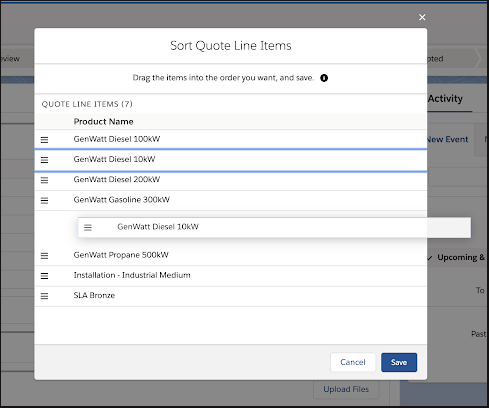
Task: Click Sort Quote Line Items title
Action: (x=231, y=46)
